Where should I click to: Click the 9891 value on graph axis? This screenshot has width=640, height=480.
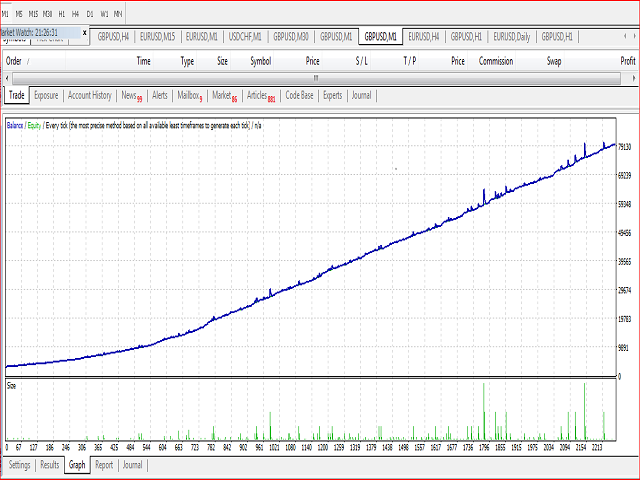[623, 348]
